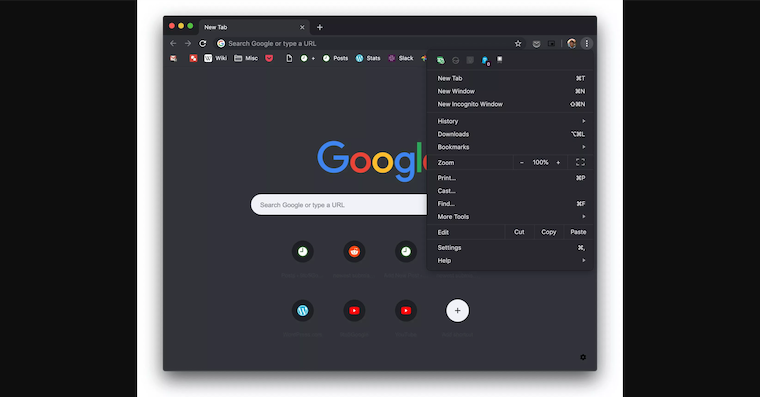Click the Paste button in Edit row
Image resolution: width=760 pixels, height=397 pixels.
tap(578, 232)
